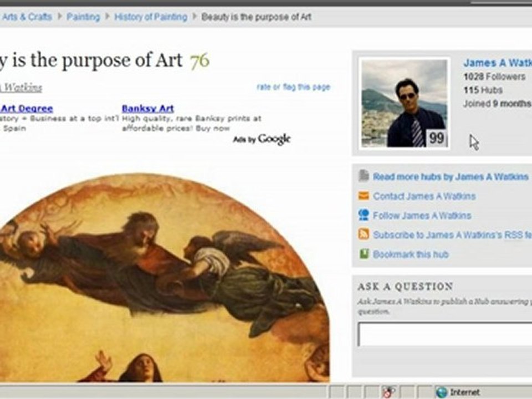This screenshot has width=532, height=399.
Task: Click the 99 author score badge
Action: coord(437,138)
